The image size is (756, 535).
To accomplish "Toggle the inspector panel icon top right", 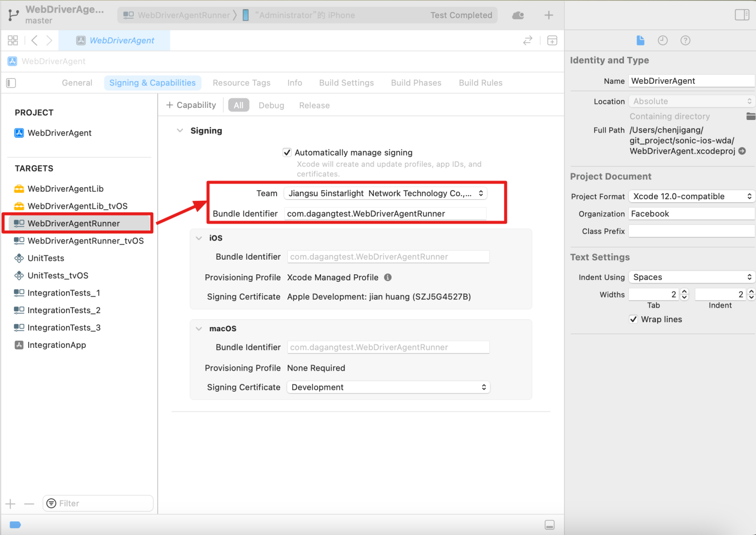I will (742, 15).
